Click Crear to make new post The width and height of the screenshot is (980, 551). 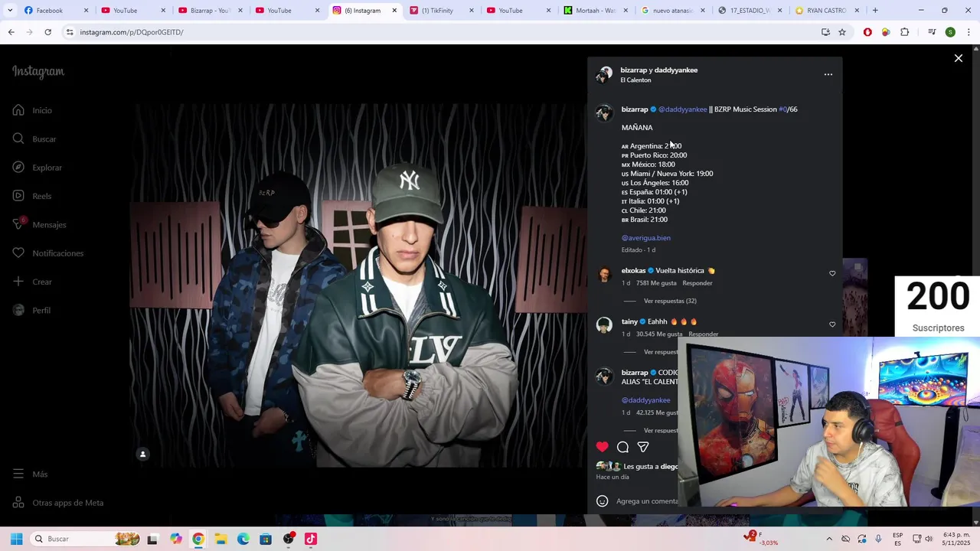(32, 282)
